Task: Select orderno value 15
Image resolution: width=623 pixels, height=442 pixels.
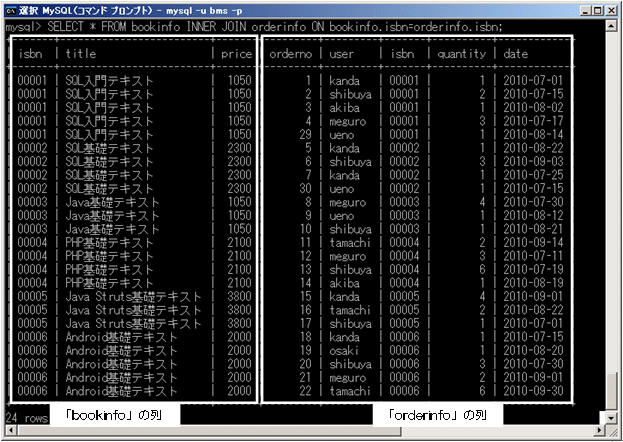Action: tap(306, 297)
